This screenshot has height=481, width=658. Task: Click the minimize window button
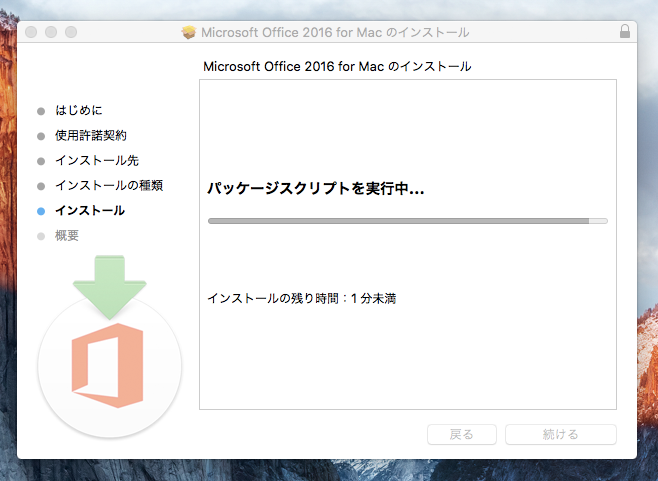[x=51, y=32]
